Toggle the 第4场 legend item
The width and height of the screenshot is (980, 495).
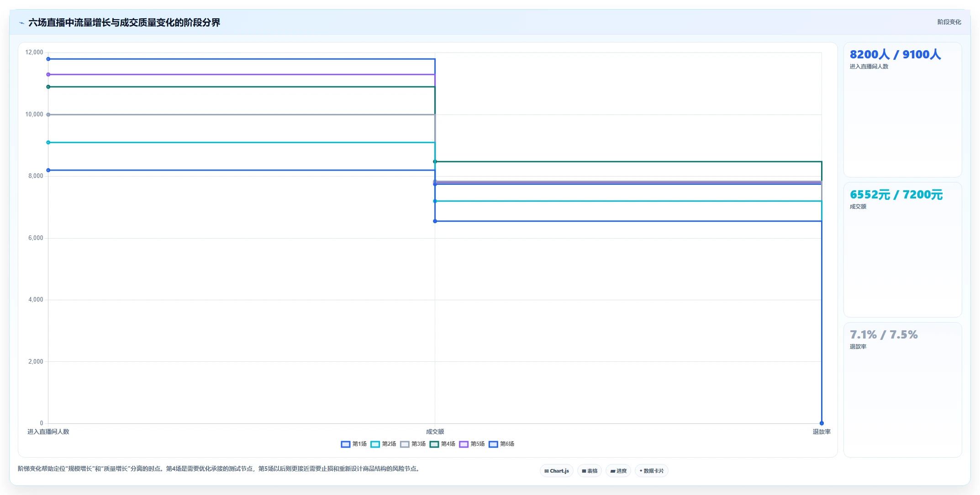(443, 444)
